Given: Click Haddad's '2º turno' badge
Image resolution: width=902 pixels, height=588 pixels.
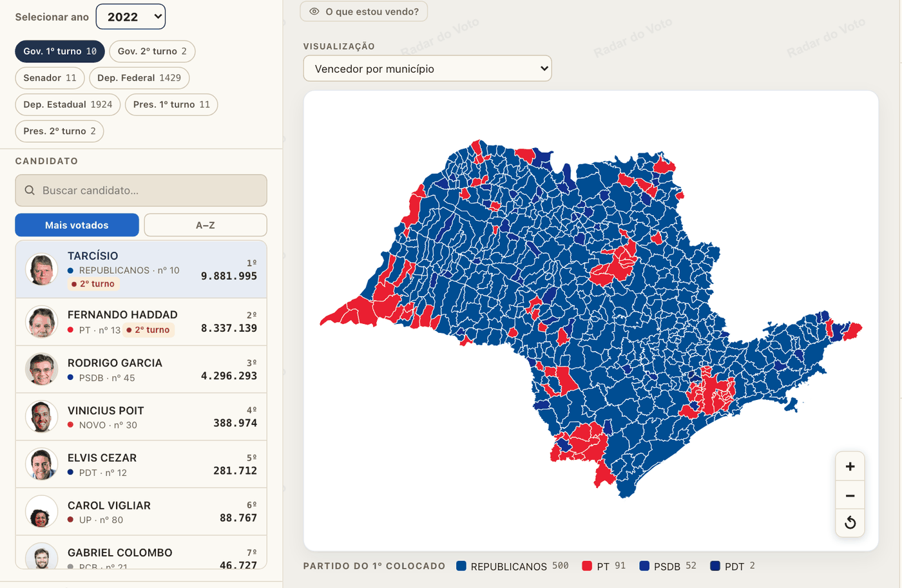Looking at the screenshot, I should [x=149, y=330].
